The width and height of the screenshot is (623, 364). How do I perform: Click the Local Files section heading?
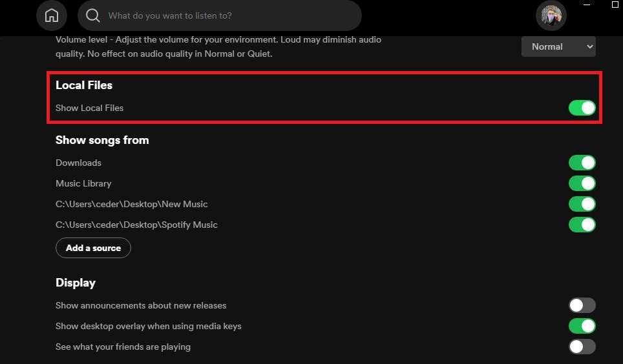point(84,85)
